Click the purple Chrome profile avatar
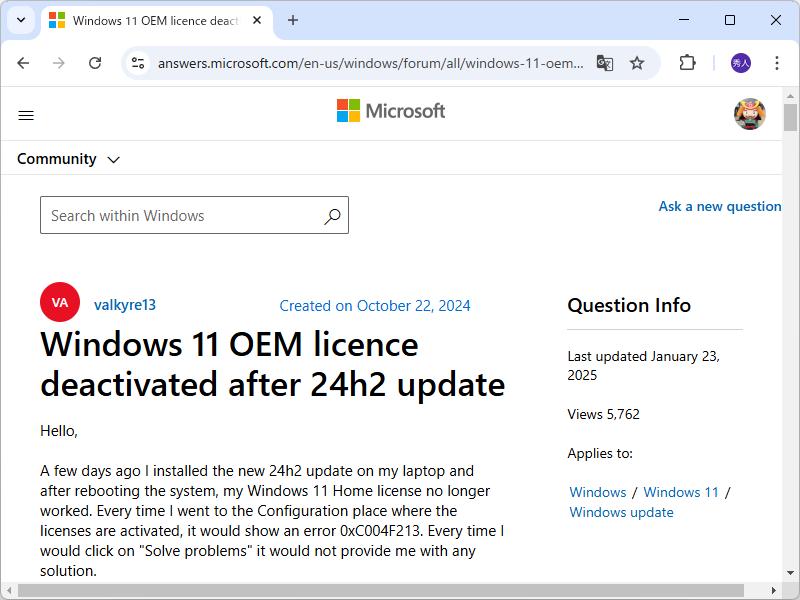Screen dimensions: 800x600 click(737, 62)
